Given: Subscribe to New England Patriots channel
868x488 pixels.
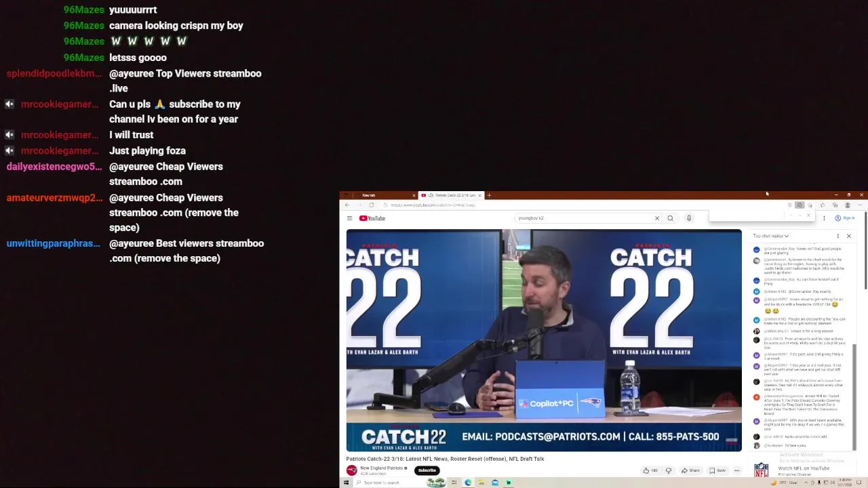Looking at the screenshot, I should click(427, 470).
